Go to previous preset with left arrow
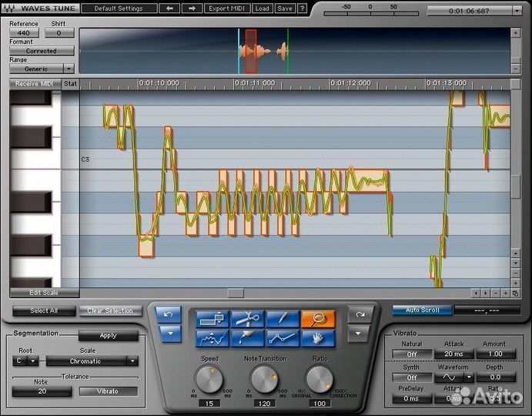 click(169, 8)
